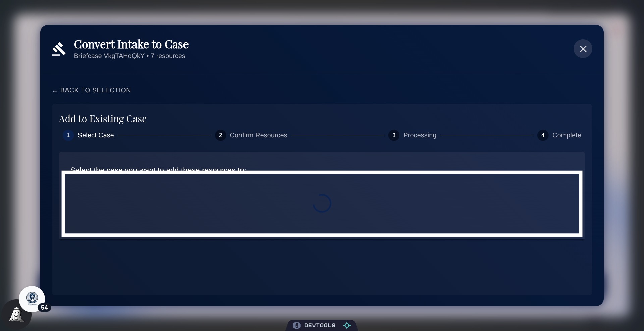Select step 2 Confirm Resources

coord(251,135)
